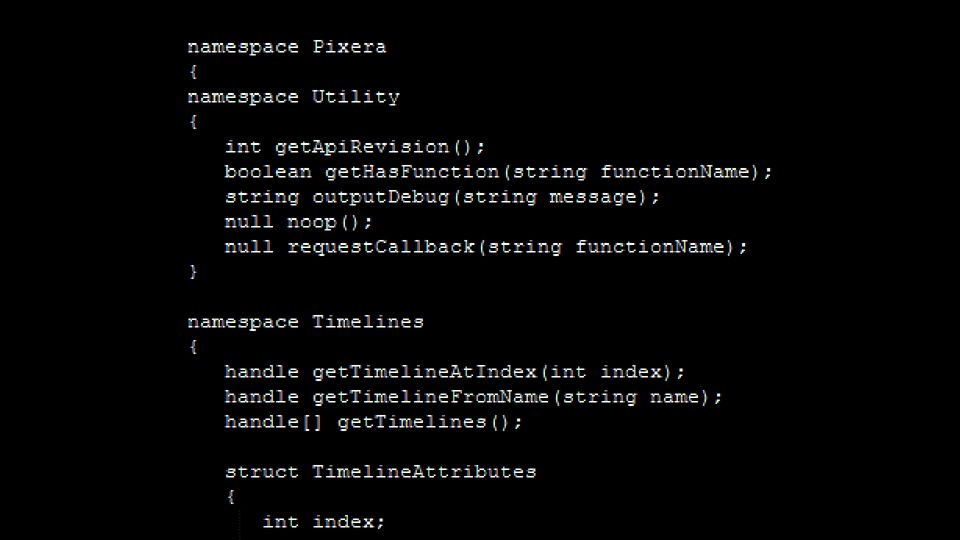Place cursor on getHasFunction declaration
This screenshot has width=960, height=540.
498,172
